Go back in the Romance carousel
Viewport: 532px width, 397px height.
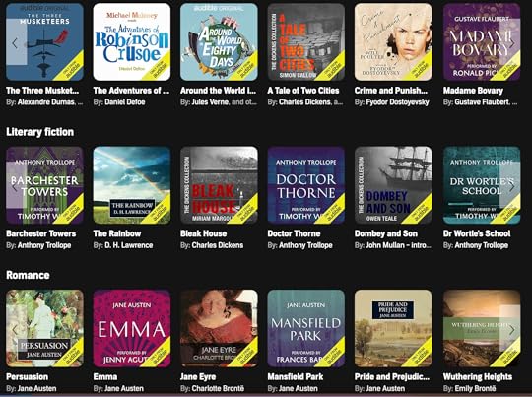pos(16,329)
